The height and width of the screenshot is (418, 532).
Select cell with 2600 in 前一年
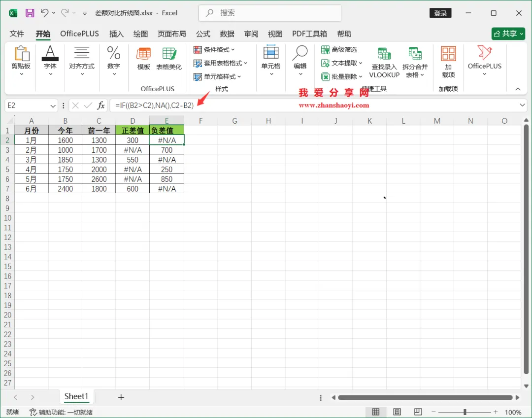(99, 179)
